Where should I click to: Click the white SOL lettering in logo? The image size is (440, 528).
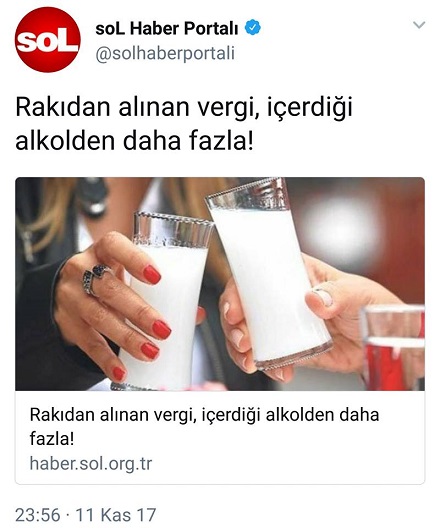(47, 41)
